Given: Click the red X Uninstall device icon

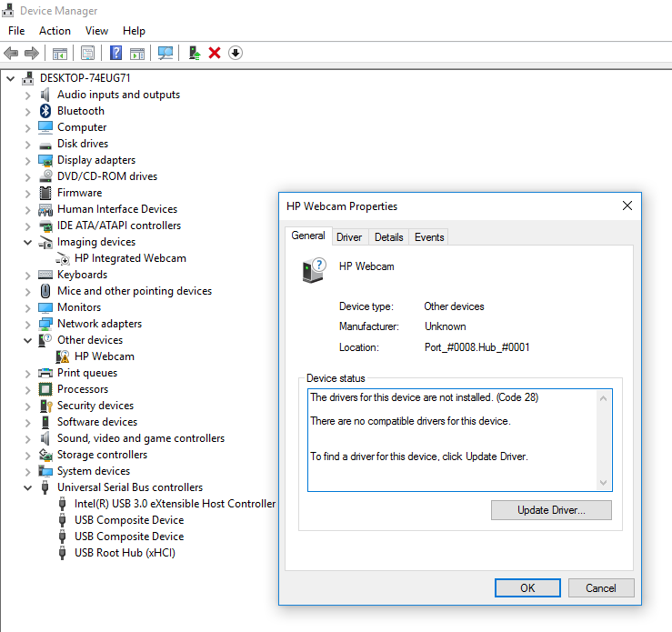Looking at the screenshot, I should coord(215,53).
